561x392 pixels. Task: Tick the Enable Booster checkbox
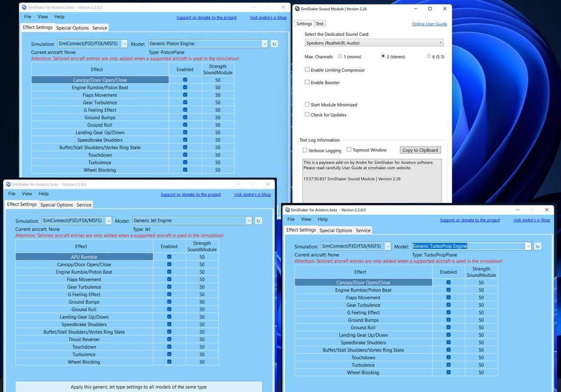(x=307, y=82)
